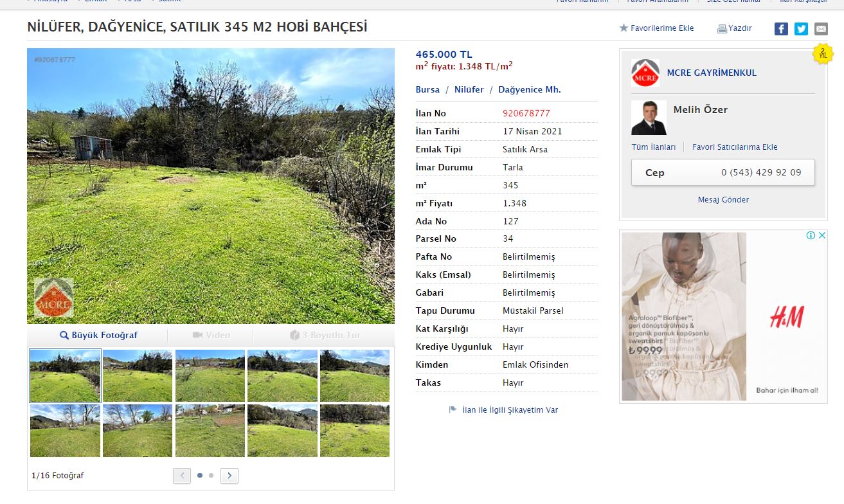Open MCRE Gayrimenkul agency logo
Screen dimensions: 844x504
(x=645, y=73)
